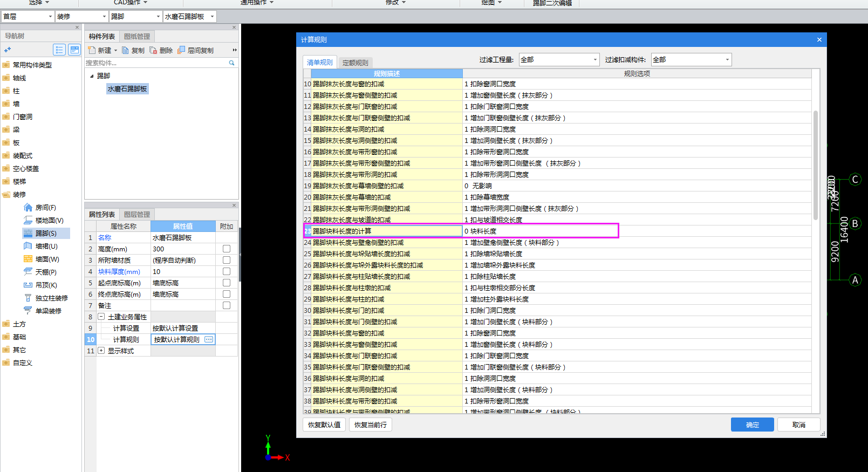Click the ellipsis button in the 计算规则 value cell
This screenshot has height=472, width=868.
pyautogui.click(x=209, y=339)
